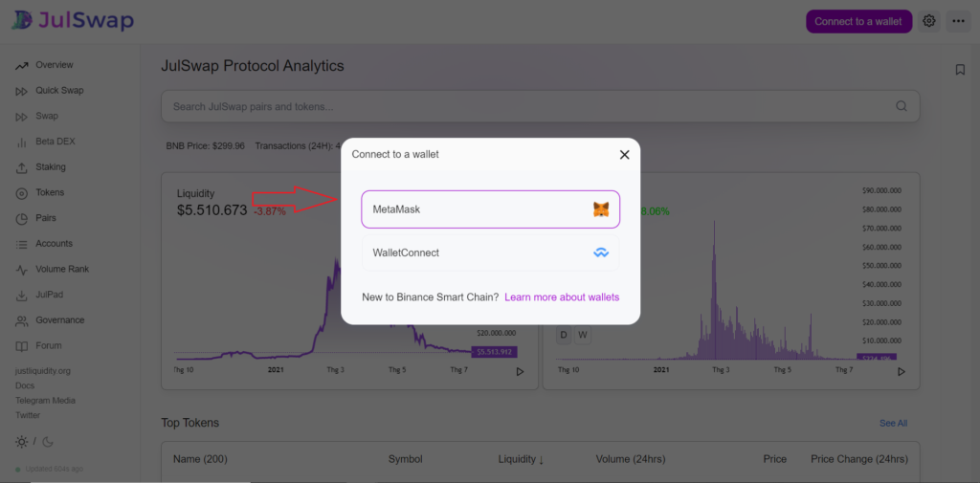Open Accounts in sidebar

coord(54,244)
